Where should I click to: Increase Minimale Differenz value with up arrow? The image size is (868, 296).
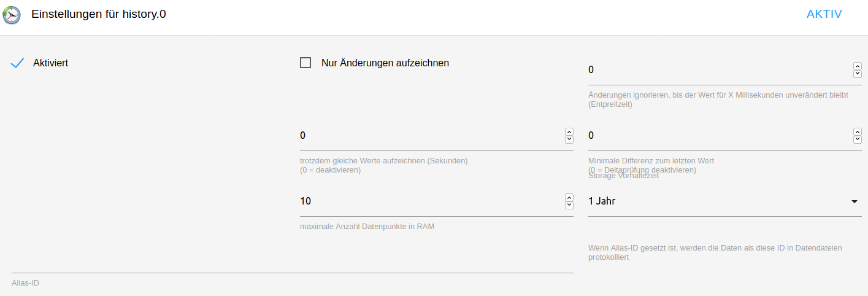pos(857,131)
